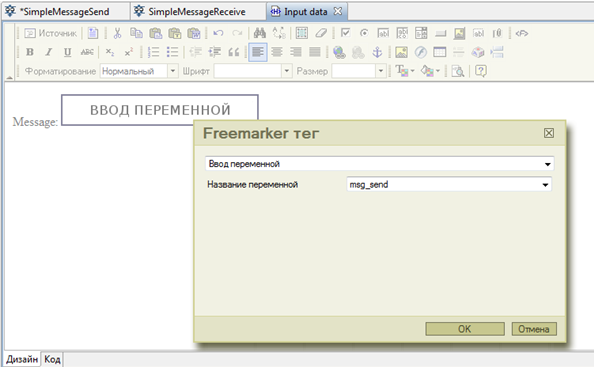This screenshot has width=594, height=367.
Task: Switch to the SimpleMessageSend tab
Action: [x=65, y=12]
